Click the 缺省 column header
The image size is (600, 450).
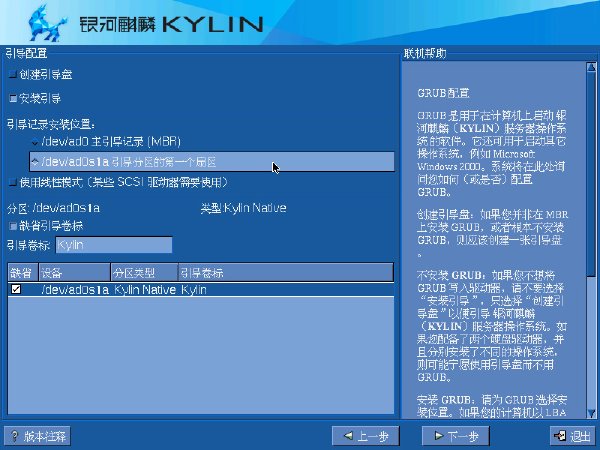pos(23,272)
